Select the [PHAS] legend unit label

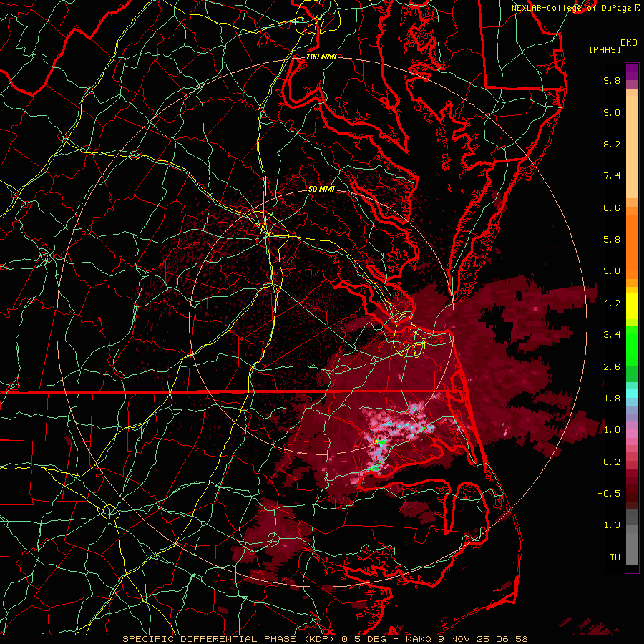coord(605,49)
